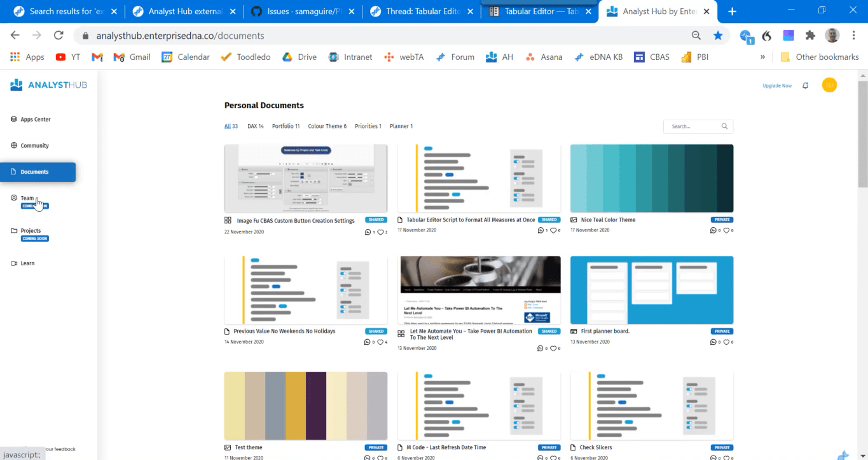The width and height of the screenshot is (868, 460).
Task: Open Image Fu CBAS Custom Button thumbnail
Action: [x=306, y=179]
